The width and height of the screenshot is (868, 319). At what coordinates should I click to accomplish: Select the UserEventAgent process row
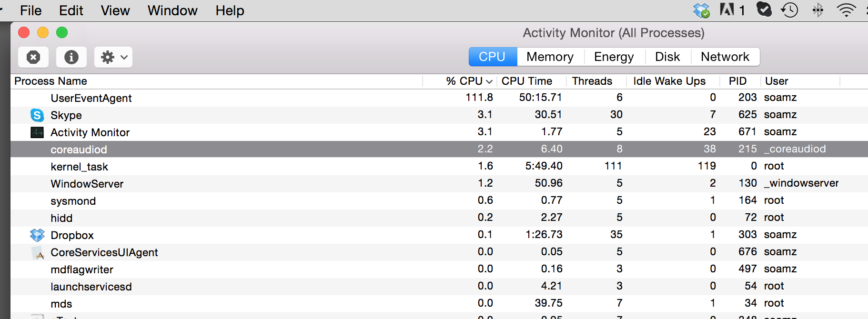pyautogui.click(x=439, y=98)
